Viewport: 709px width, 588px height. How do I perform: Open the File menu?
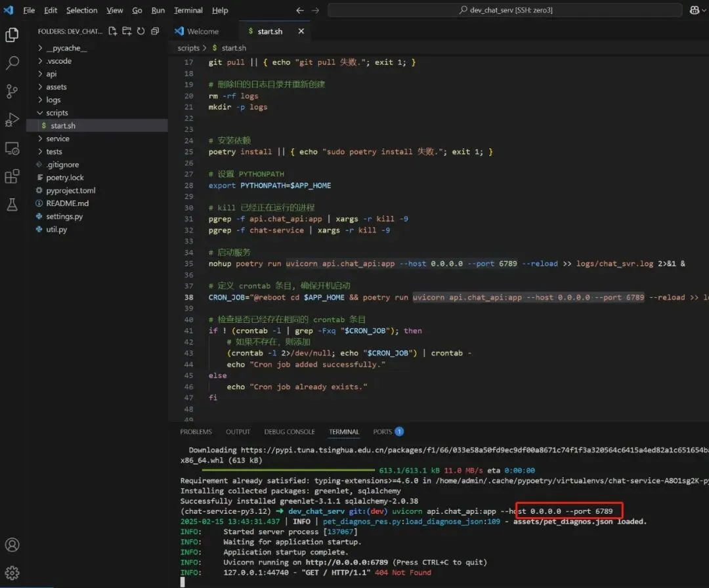29,10
